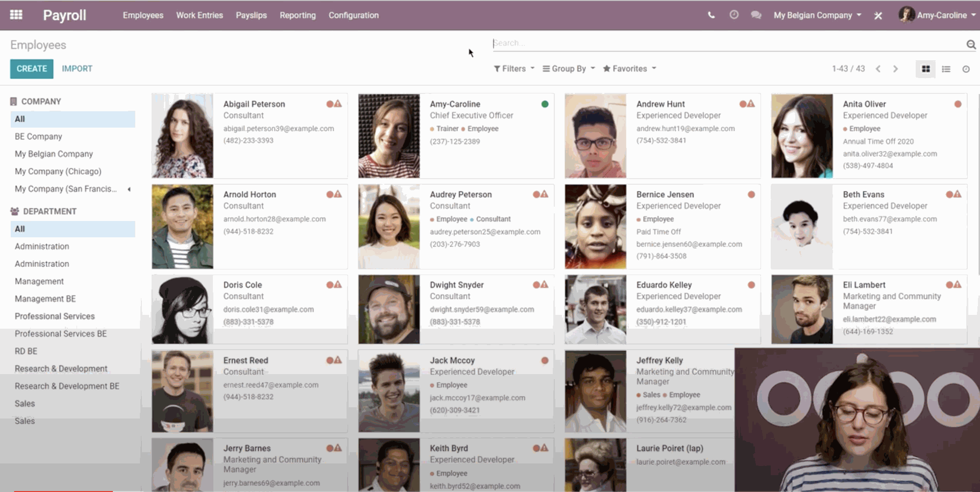
Task: Click the debug tools X icon
Action: pyautogui.click(x=878, y=16)
